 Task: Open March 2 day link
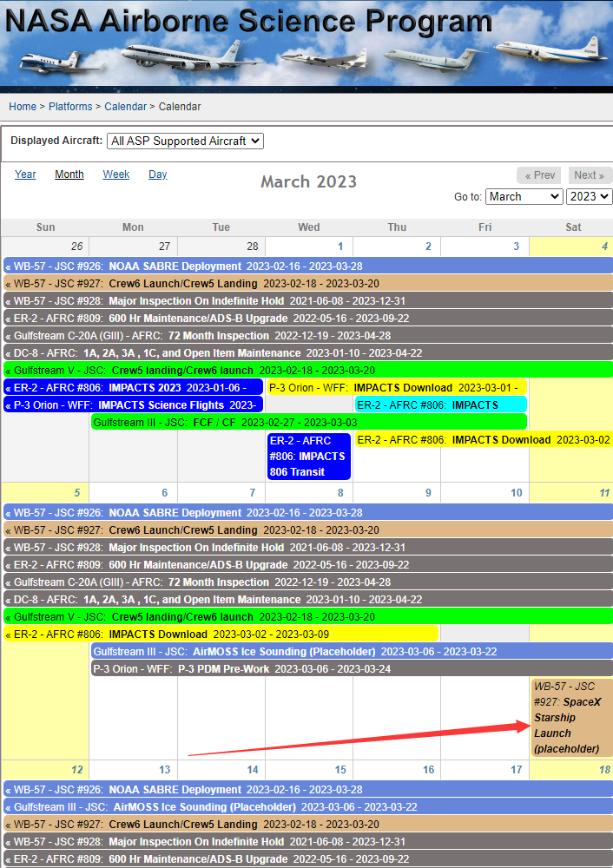point(428,247)
